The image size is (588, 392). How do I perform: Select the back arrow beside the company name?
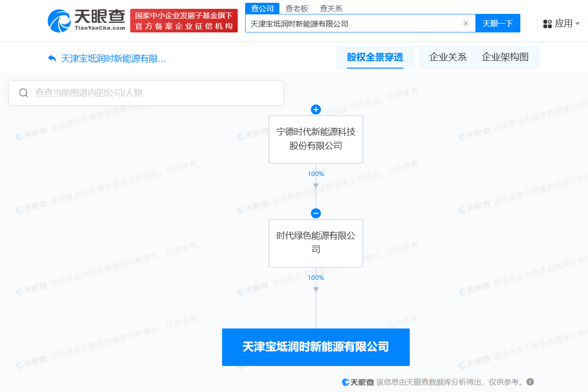(52, 57)
